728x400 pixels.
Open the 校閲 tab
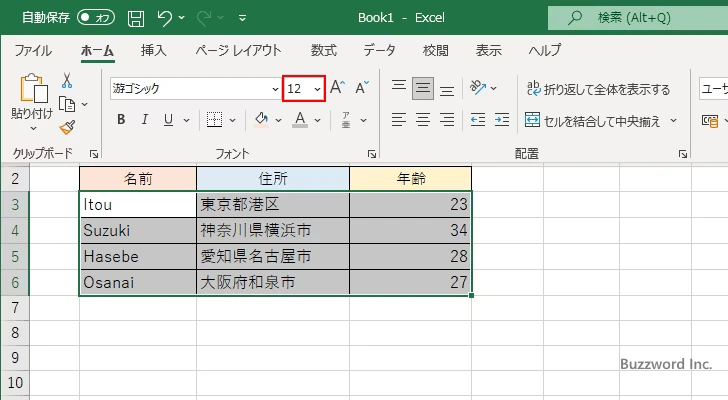tap(436, 50)
